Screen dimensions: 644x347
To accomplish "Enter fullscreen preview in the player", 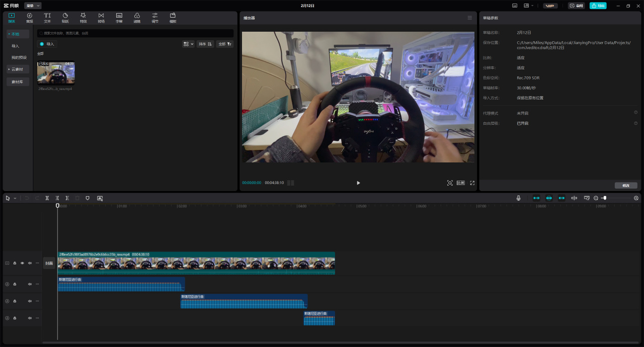I will 472,183.
